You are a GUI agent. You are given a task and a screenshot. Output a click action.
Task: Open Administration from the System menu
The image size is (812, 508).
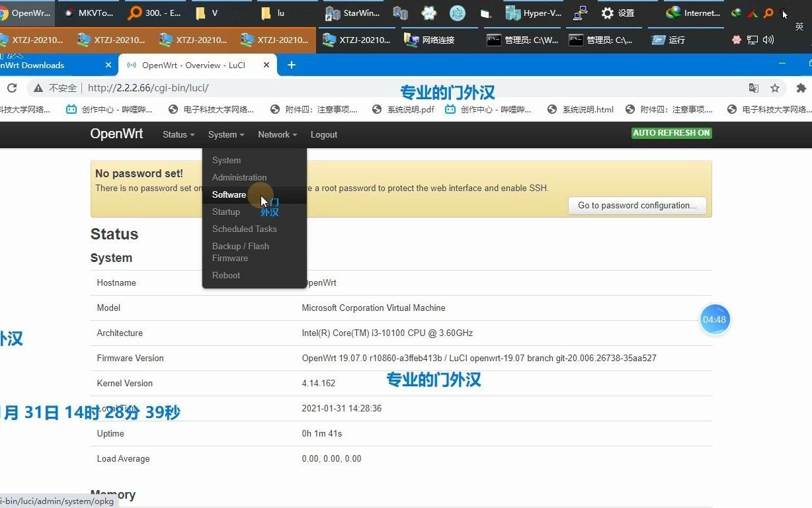click(x=239, y=177)
